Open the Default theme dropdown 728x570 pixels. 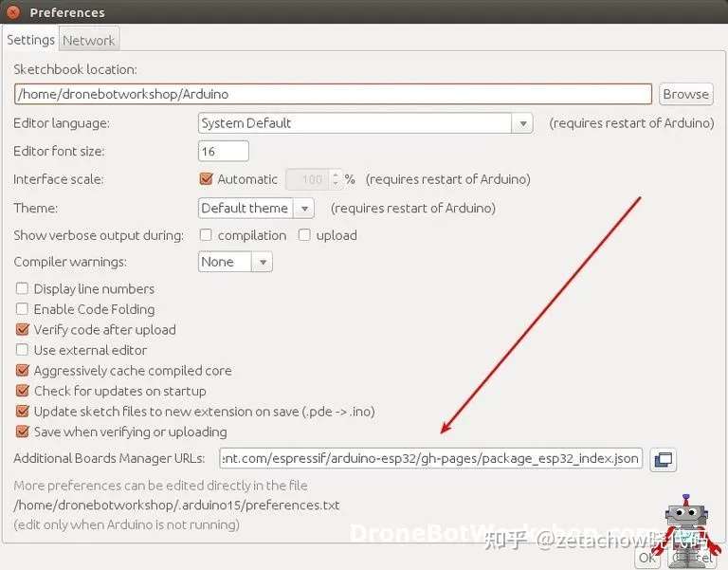click(x=256, y=208)
